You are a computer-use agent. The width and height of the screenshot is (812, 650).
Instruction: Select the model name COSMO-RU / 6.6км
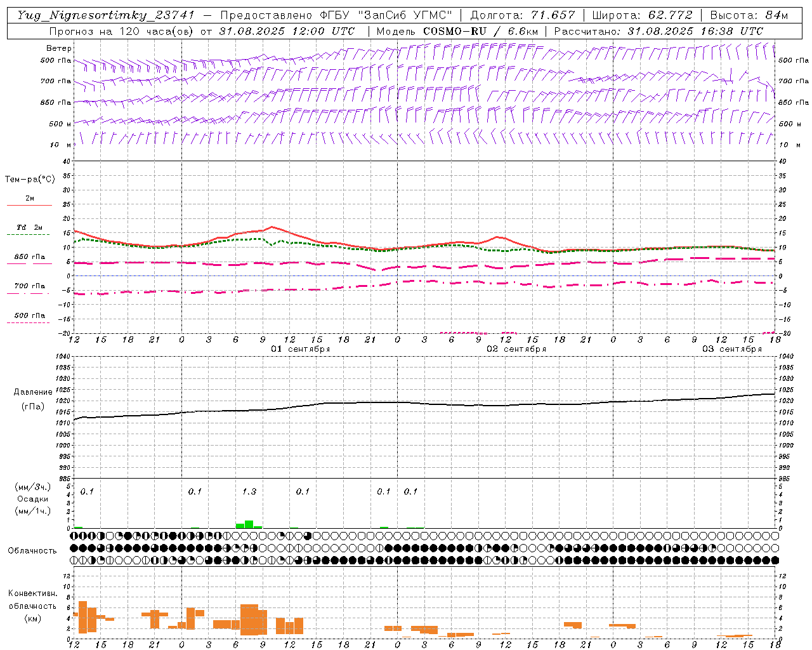[480, 31]
